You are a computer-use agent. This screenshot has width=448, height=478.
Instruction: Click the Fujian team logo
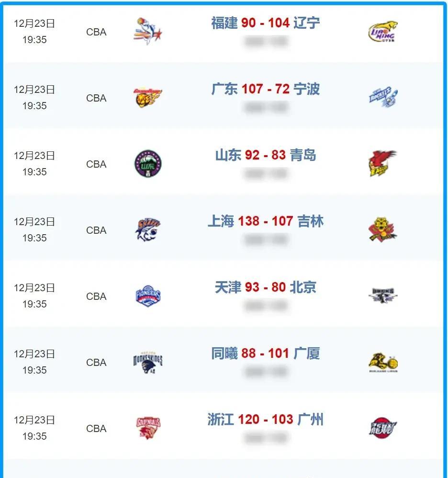click(147, 32)
